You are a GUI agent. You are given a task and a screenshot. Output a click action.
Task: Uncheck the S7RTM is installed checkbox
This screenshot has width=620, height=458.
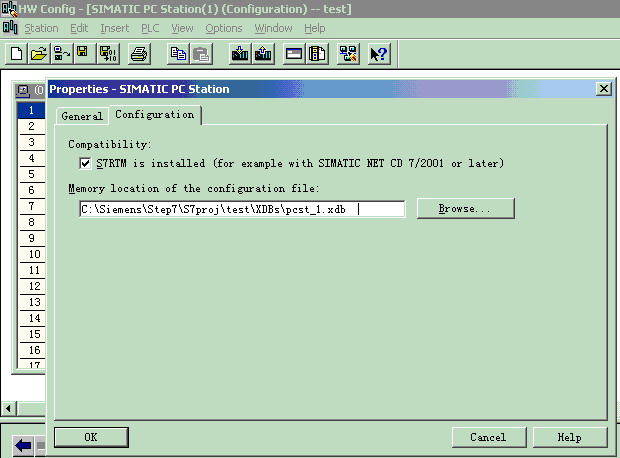pyautogui.click(x=85, y=163)
